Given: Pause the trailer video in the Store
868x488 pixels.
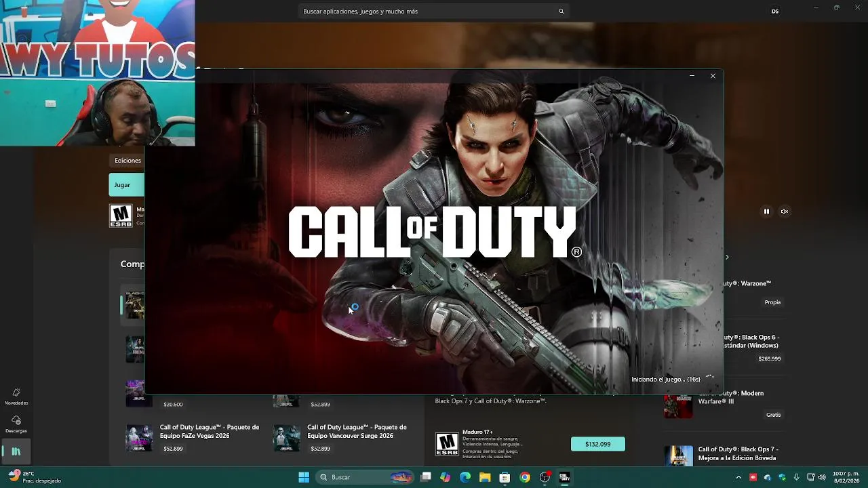Looking at the screenshot, I should pyautogui.click(x=766, y=211).
